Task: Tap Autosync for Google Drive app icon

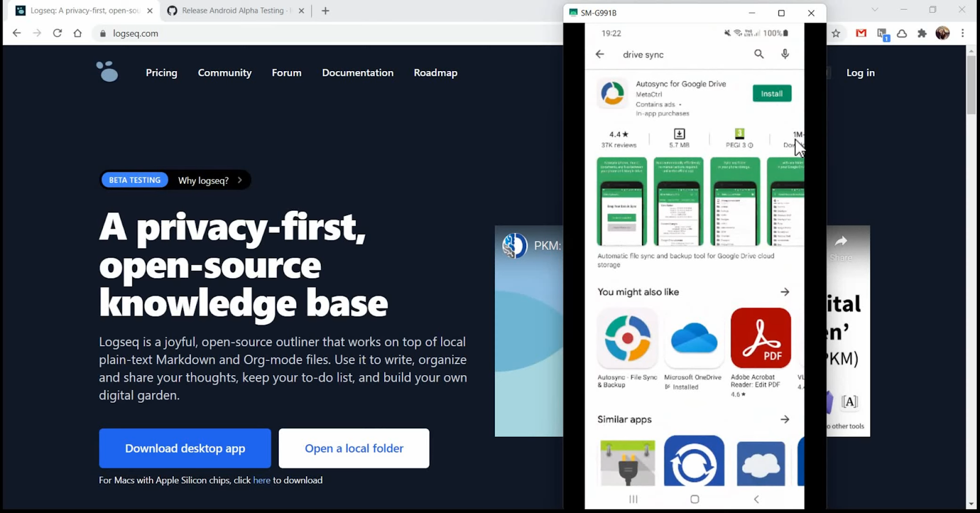Action: pyautogui.click(x=612, y=94)
